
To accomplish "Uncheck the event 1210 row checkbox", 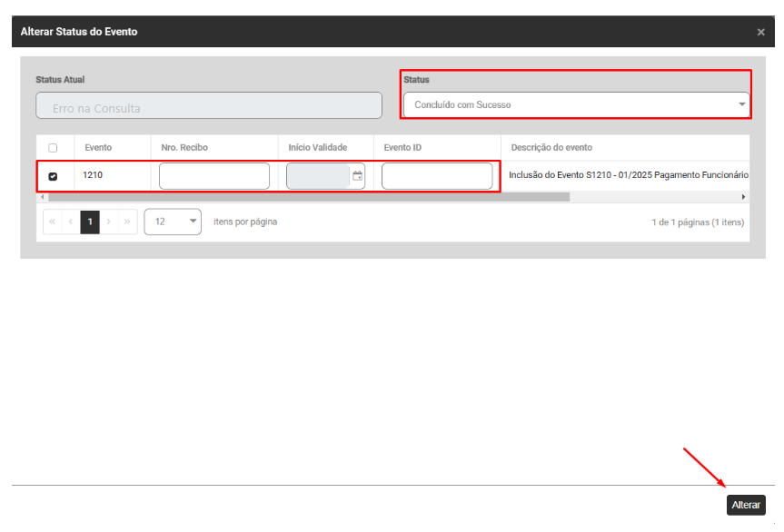I will (53, 176).
